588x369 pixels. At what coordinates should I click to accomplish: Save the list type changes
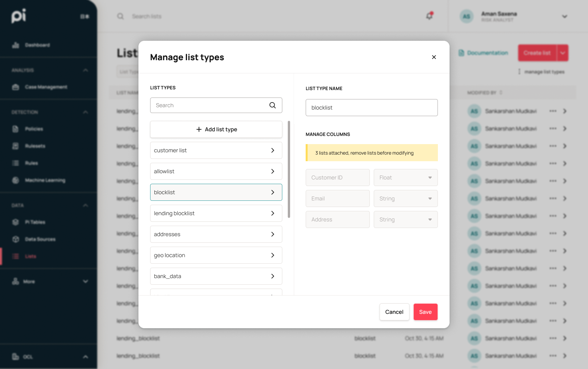point(425,312)
